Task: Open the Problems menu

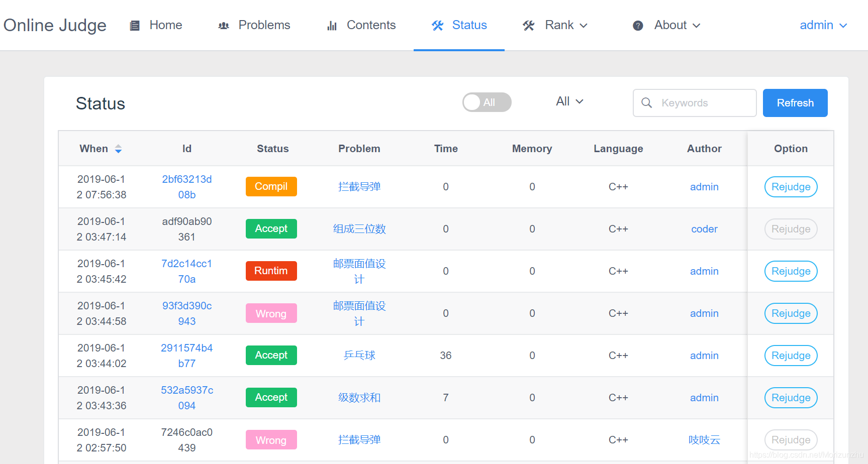Action: click(254, 25)
